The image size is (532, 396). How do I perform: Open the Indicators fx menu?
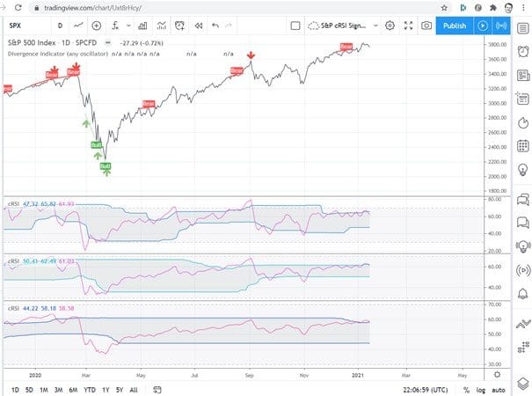pyautogui.click(x=115, y=26)
